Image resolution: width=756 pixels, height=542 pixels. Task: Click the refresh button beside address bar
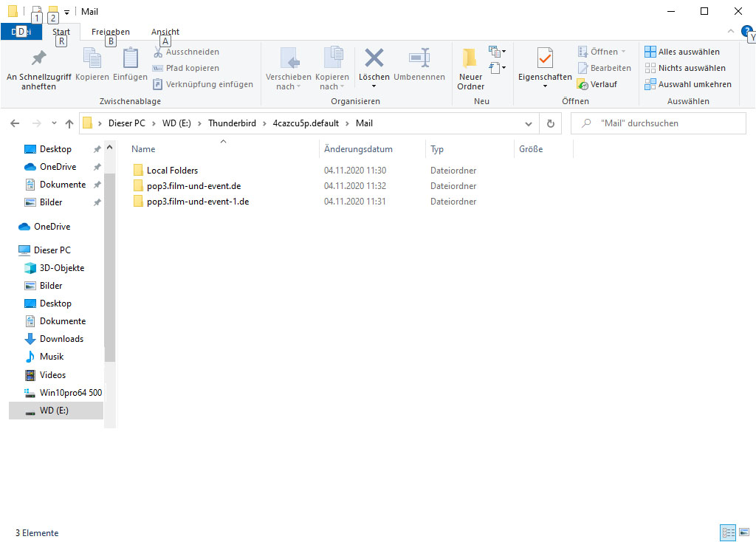(x=550, y=123)
